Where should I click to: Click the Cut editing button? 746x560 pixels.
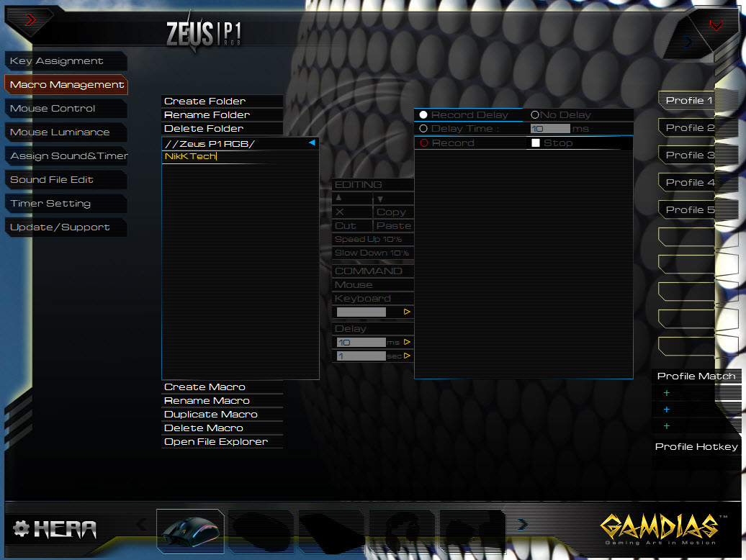click(352, 226)
